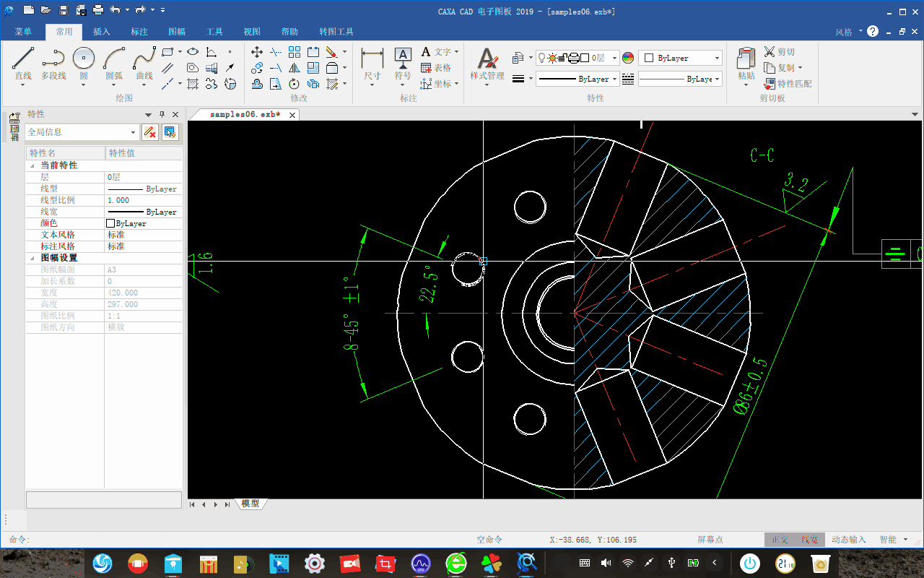Viewport: 924px width, 578px height.
Task: Toggle 线宽 lineweight display in status bar
Action: click(x=809, y=540)
